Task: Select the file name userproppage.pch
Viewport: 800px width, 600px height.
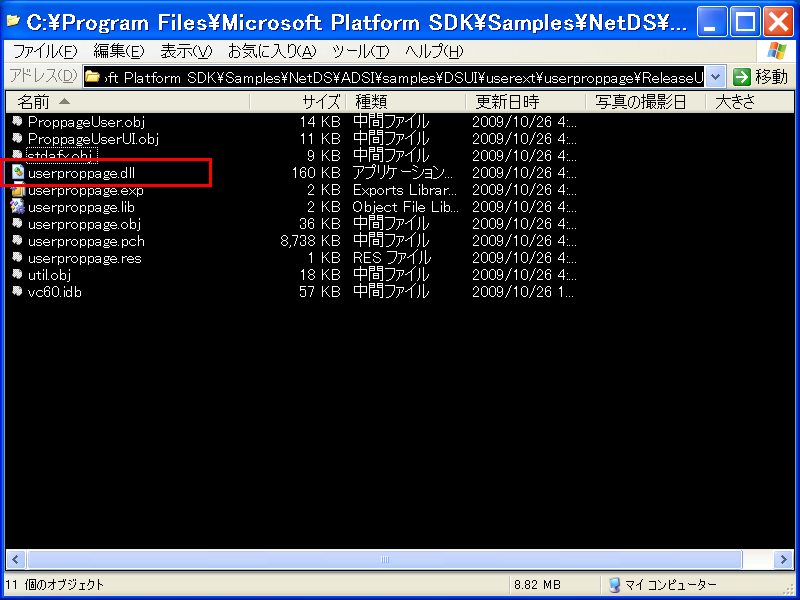Action: pos(86,241)
